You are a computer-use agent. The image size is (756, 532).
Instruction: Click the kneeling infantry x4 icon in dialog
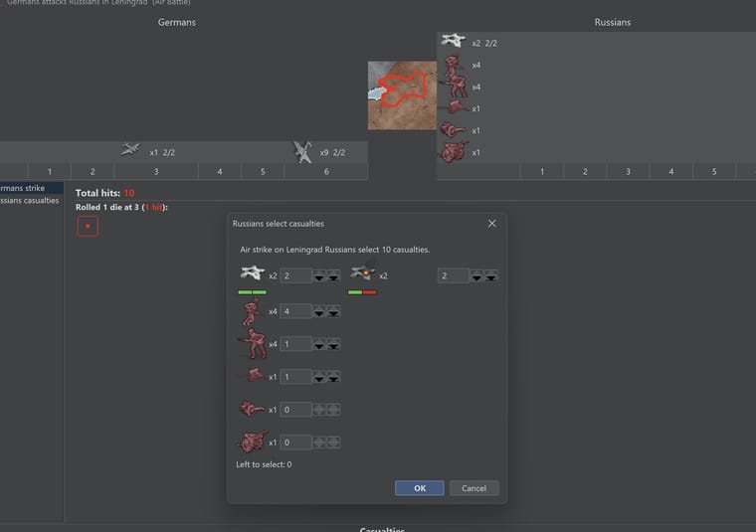pos(252,312)
